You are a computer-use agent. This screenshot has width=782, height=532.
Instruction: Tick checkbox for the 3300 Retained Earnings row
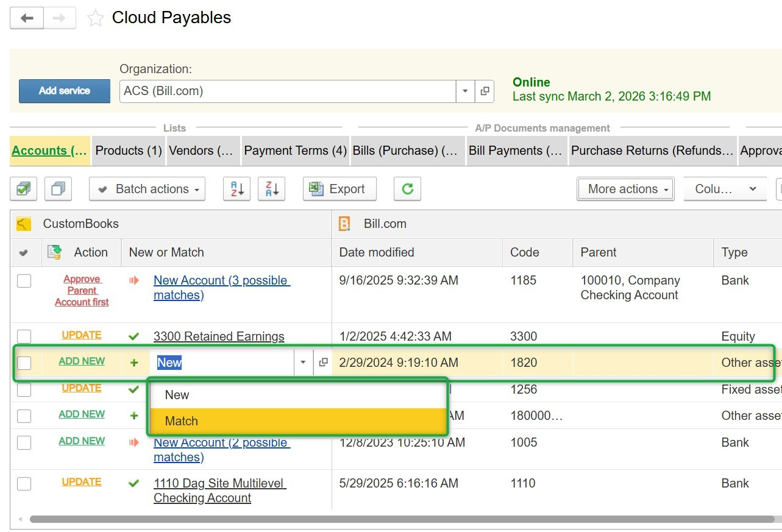point(24,336)
